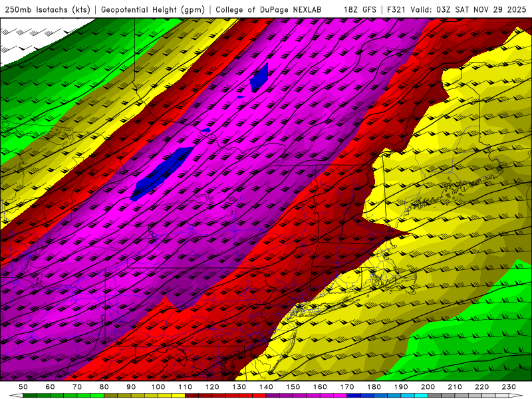Click the 'Valid: 03Z SAT NOV 29 2025' text

point(468,10)
